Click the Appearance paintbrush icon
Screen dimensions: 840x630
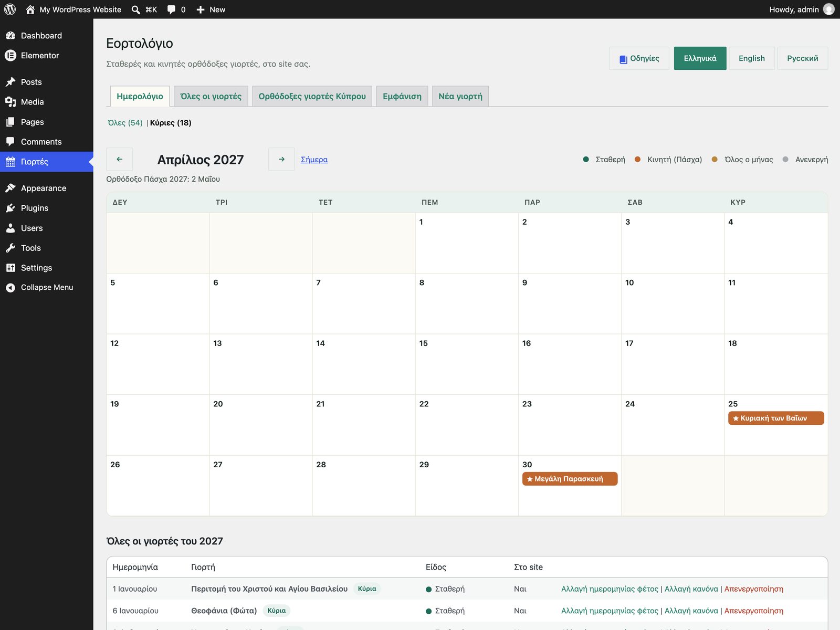(10, 188)
